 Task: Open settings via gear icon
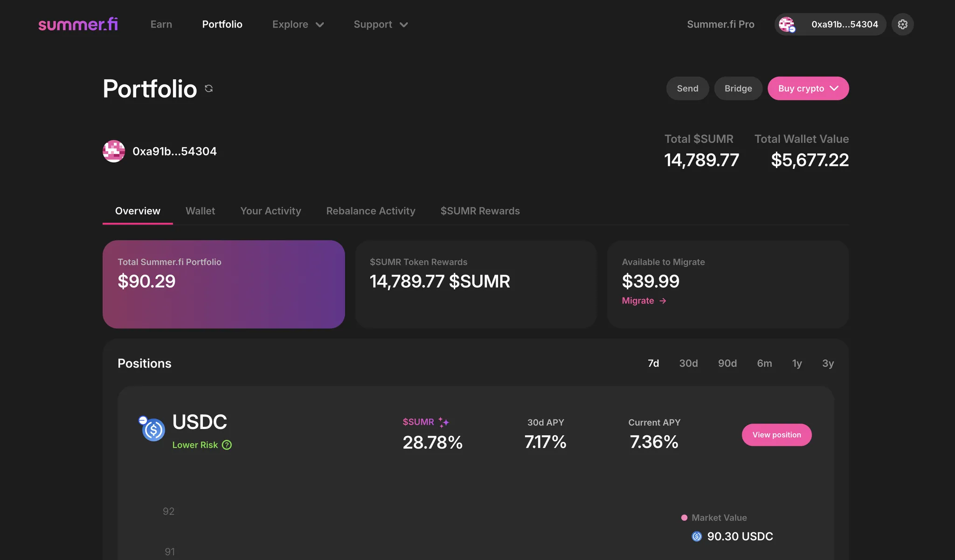pos(902,24)
